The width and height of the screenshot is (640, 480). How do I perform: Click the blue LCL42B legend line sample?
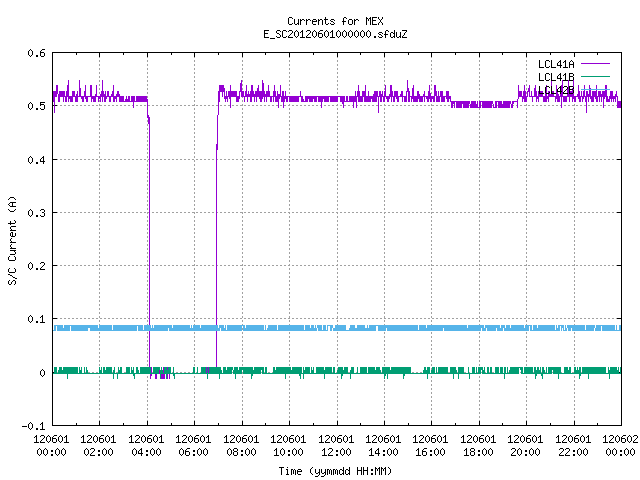point(595,89)
